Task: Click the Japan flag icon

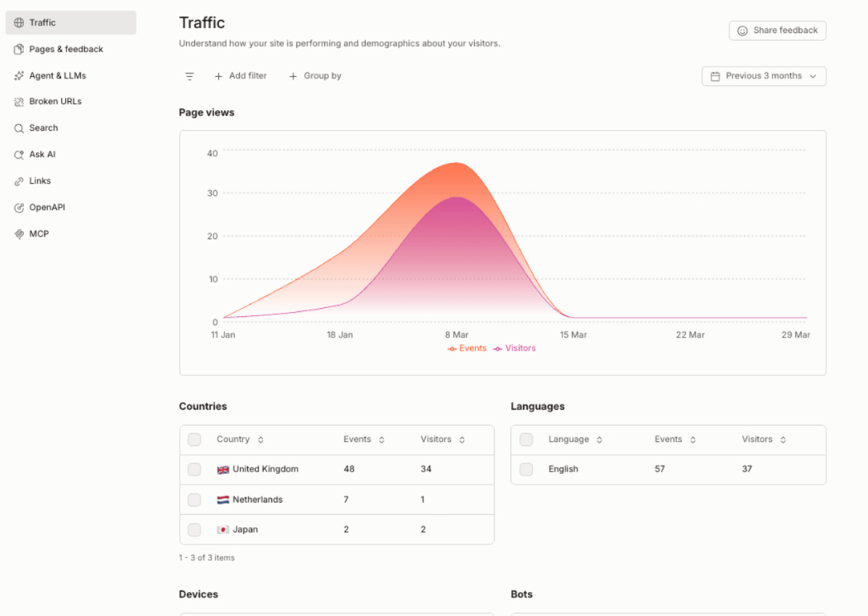Action: [x=223, y=529]
